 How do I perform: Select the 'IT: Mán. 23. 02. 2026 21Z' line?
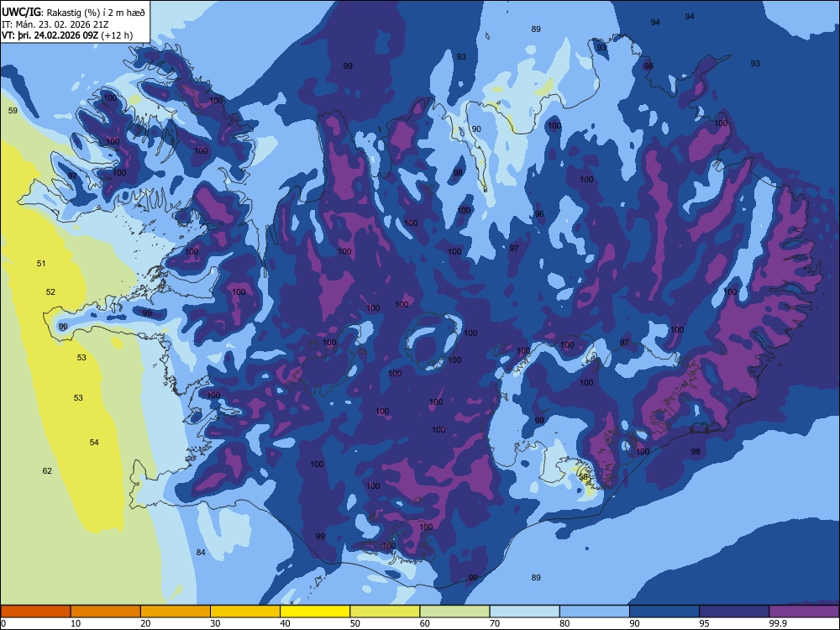pos(55,24)
